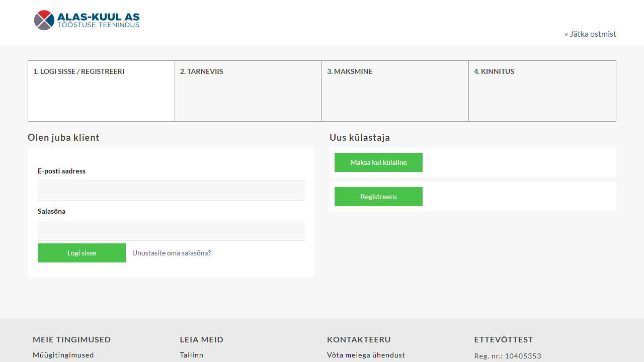Open Unustasite oma salasõna password recovery
The width and height of the screenshot is (644, 362).
pos(171,253)
